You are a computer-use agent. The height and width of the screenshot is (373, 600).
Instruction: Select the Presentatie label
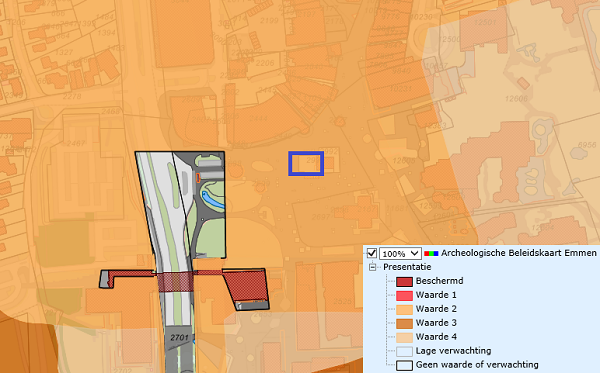point(407,267)
